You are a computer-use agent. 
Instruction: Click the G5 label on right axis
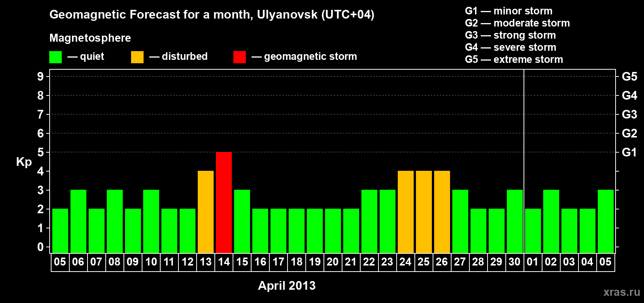[x=629, y=77]
